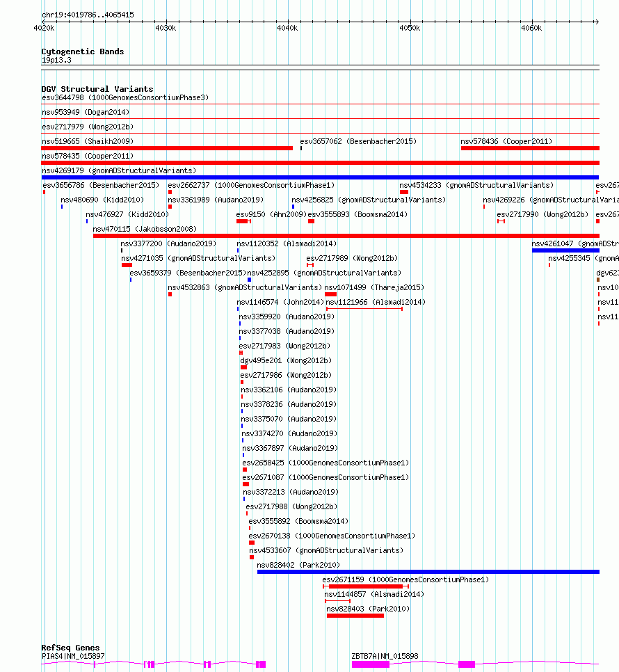The height and width of the screenshot is (672, 619).
Task: Select the 4030k ruler tick label
Action: coord(166,28)
